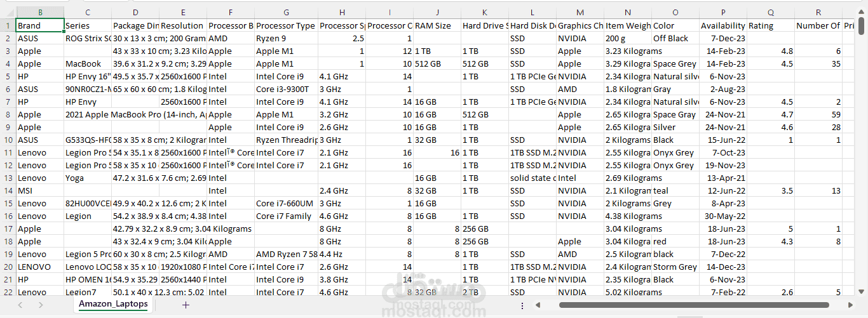The height and width of the screenshot is (318, 868).
Task: Select column H header
Action: [x=342, y=13]
